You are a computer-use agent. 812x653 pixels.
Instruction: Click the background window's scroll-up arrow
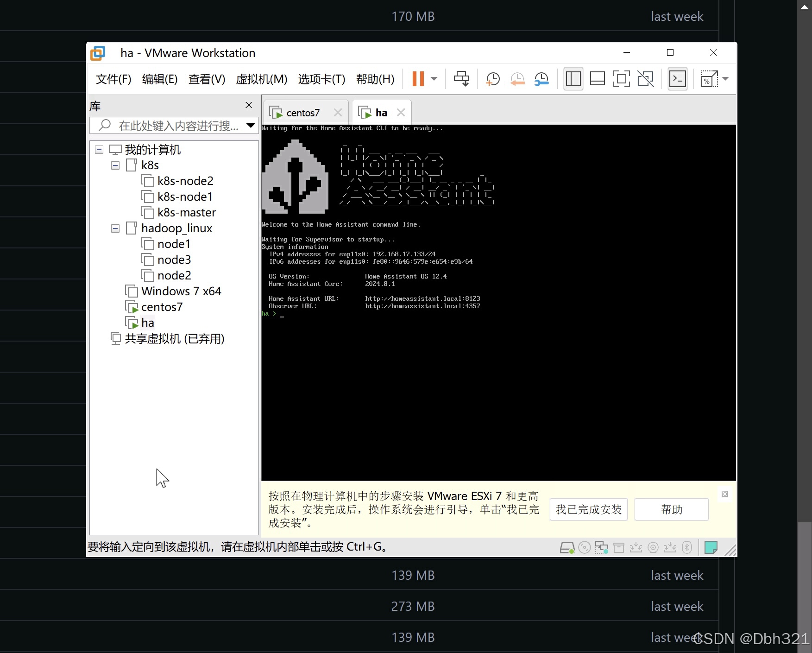click(x=804, y=6)
